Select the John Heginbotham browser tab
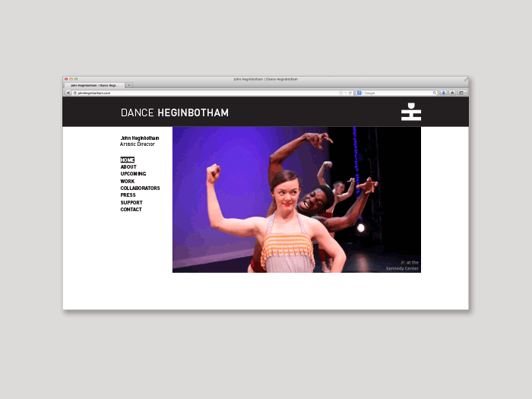The image size is (532, 399). click(94, 85)
